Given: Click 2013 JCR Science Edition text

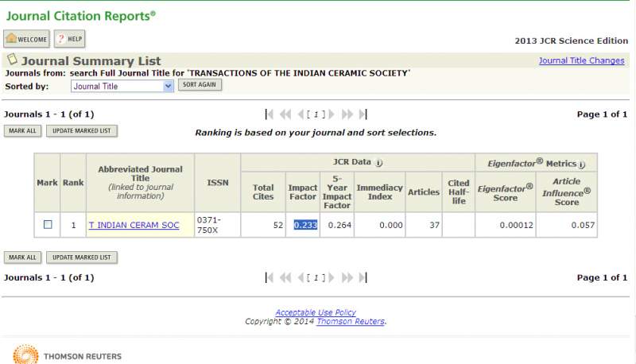Looking at the screenshot, I should coord(571,41).
